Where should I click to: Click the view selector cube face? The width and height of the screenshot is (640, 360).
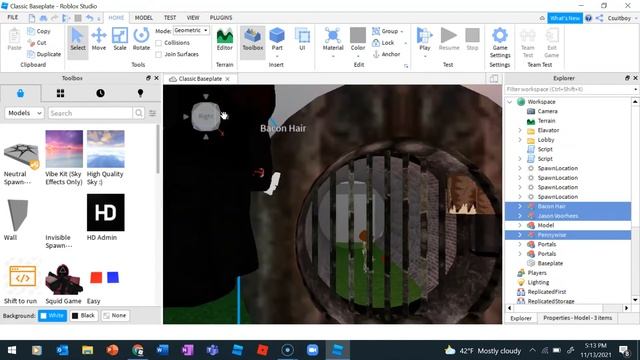205,117
